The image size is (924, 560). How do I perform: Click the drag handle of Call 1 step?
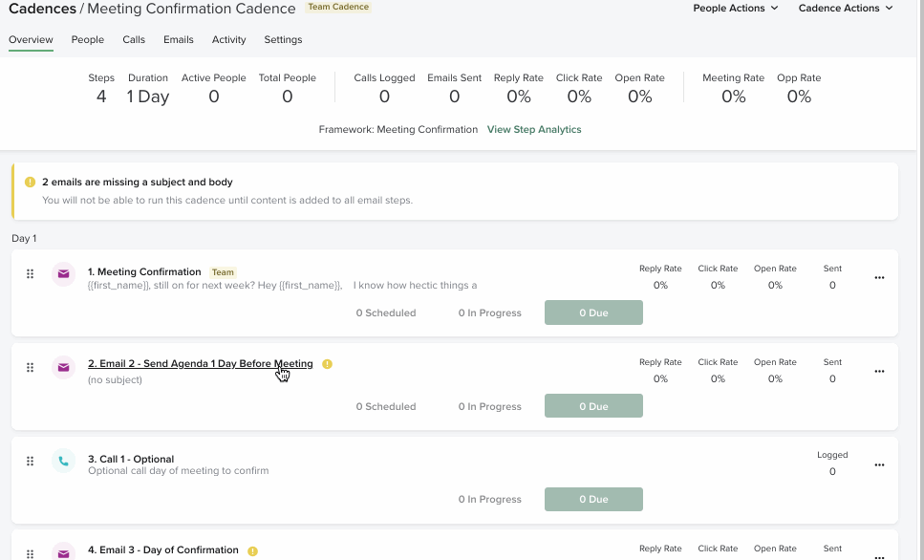(30, 462)
